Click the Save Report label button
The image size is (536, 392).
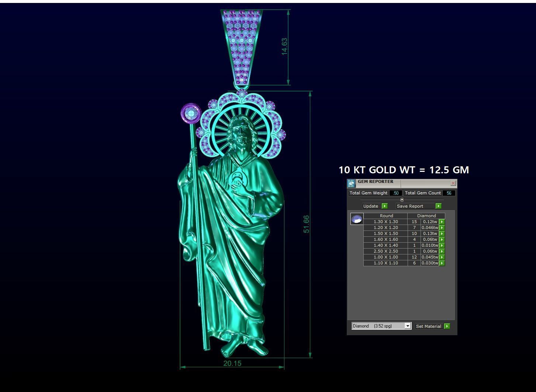pyautogui.click(x=416, y=206)
